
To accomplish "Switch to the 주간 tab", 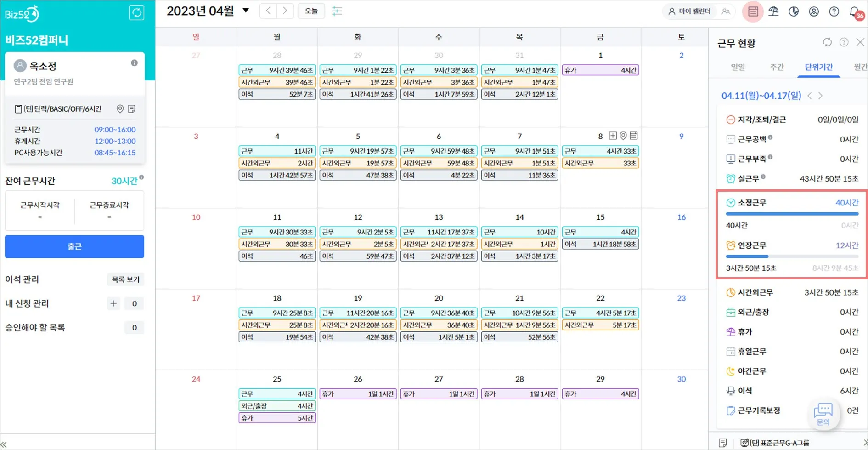I will [777, 67].
